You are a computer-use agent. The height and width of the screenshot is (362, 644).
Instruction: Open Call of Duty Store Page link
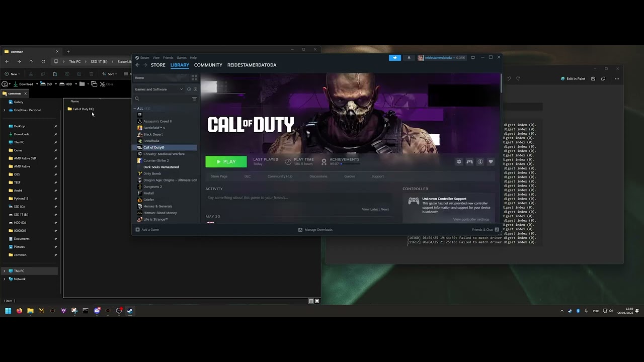(219, 176)
